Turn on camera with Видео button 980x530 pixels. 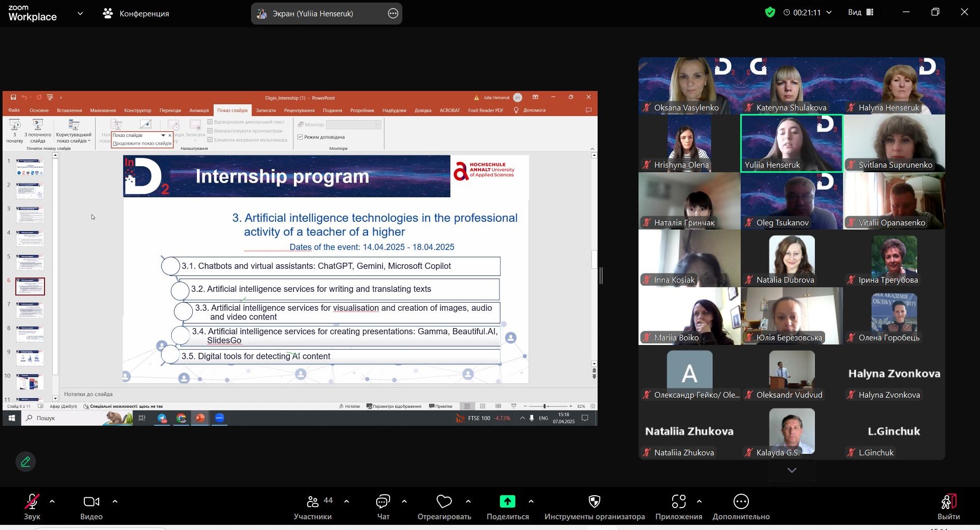(91, 502)
